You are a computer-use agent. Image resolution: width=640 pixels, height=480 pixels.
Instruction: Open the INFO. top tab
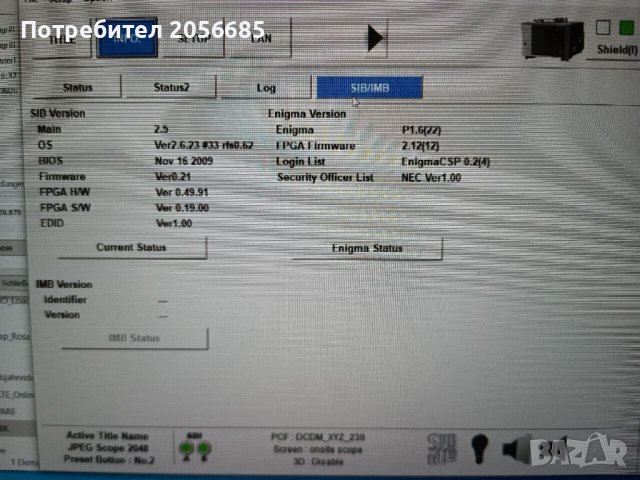coord(127,38)
